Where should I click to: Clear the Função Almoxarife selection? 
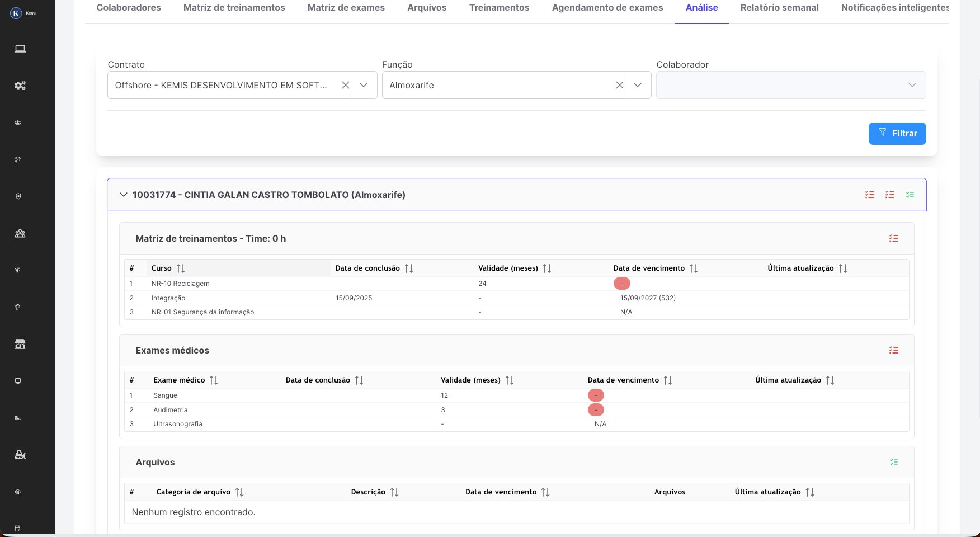(x=619, y=85)
